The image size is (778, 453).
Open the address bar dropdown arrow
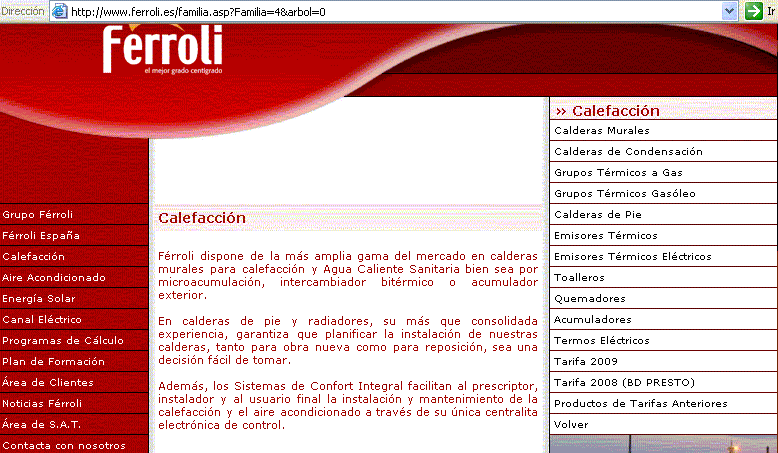click(729, 11)
